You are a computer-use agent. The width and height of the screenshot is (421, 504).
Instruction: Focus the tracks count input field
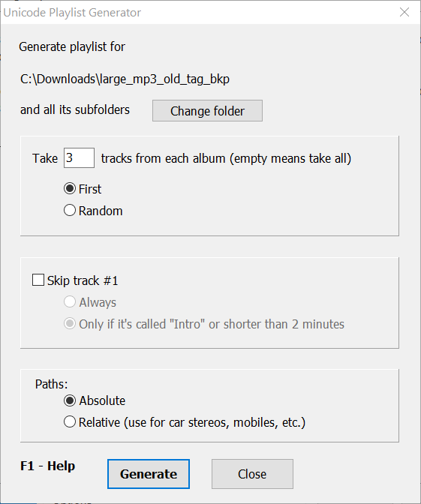coord(79,157)
